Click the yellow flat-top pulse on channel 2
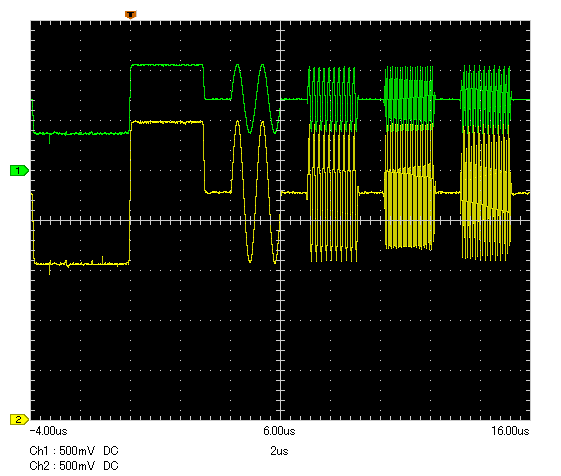Screen dimensions: 561x476 [x=167, y=122]
